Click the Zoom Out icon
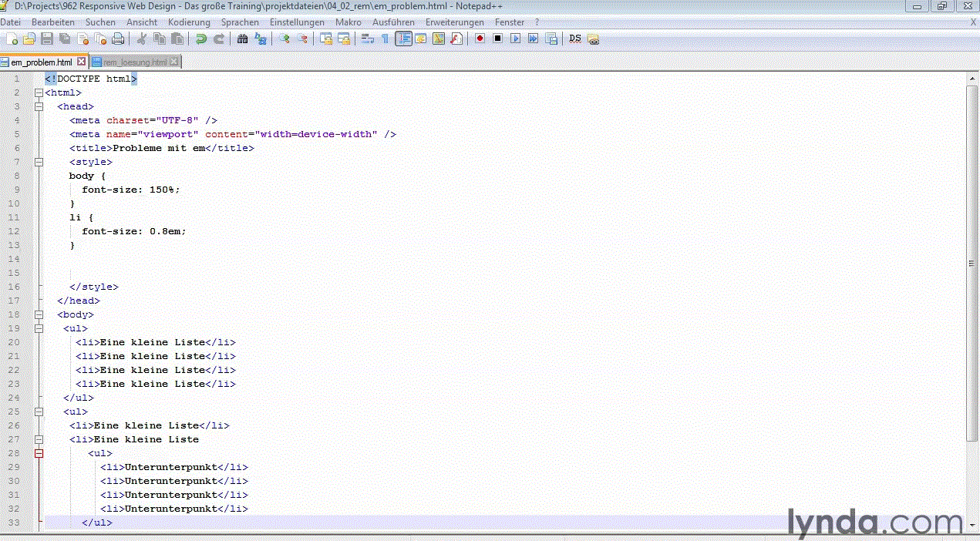The image size is (980, 541). pyautogui.click(x=302, y=39)
